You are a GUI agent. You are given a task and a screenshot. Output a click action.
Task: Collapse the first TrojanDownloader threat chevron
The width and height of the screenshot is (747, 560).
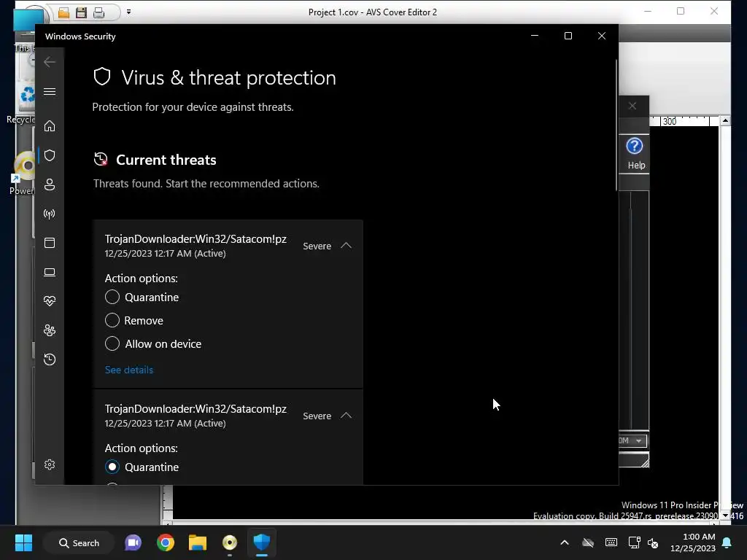coord(347,246)
